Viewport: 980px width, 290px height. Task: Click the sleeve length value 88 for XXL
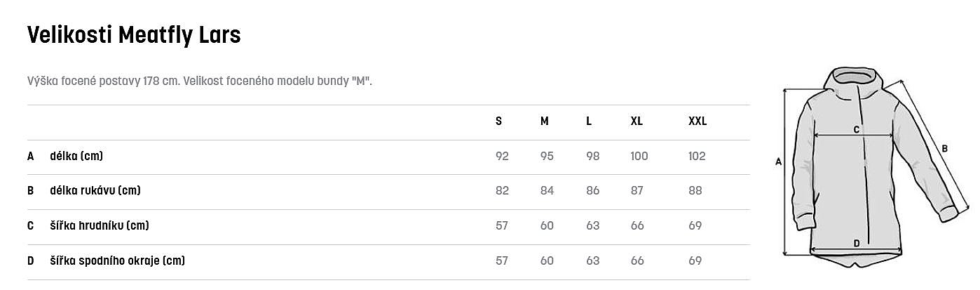(695, 190)
